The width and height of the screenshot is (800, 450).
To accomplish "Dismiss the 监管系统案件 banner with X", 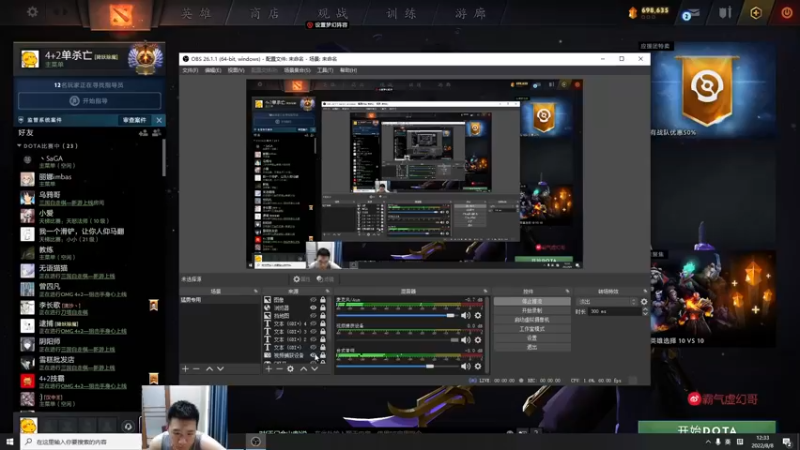I will point(159,120).
